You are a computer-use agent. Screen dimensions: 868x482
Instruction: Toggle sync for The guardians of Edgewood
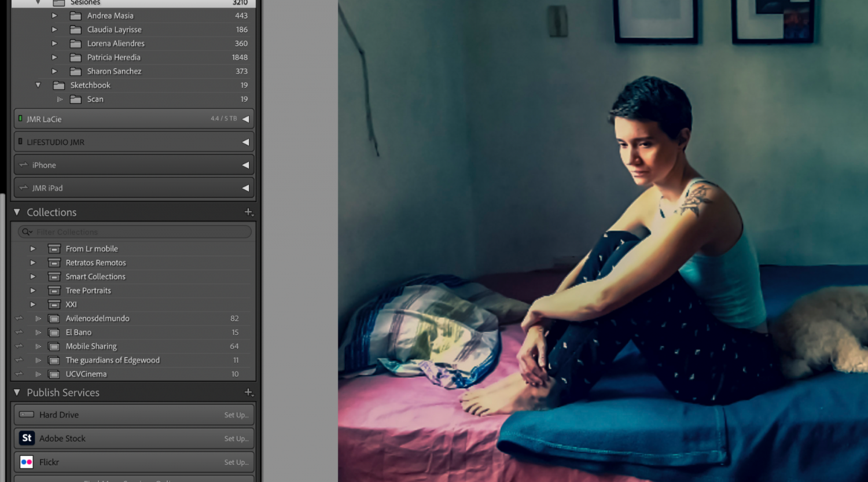point(19,360)
